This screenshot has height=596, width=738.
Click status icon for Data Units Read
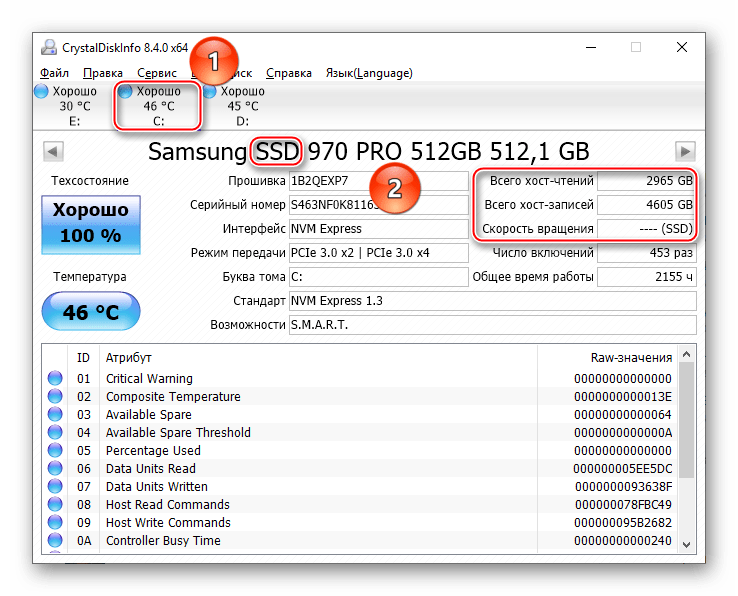pyautogui.click(x=55, y=468)
